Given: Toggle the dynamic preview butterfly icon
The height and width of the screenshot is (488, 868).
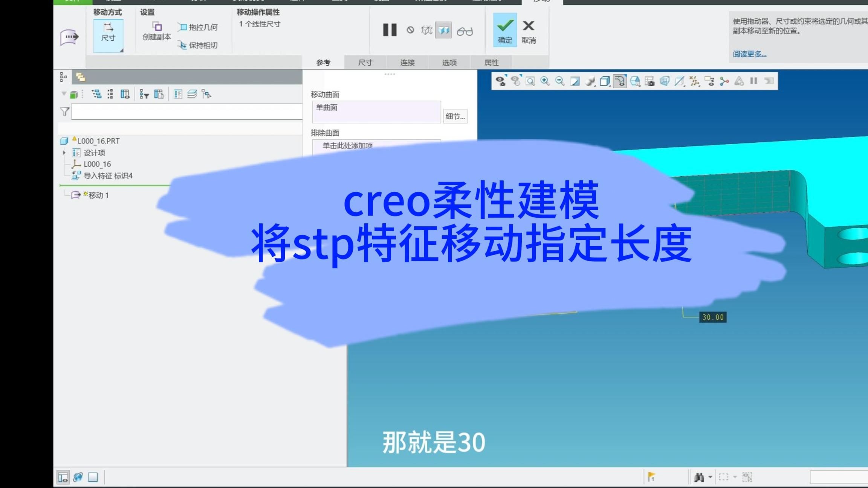Looking at the screenshot, I should (x=444, y=31).
